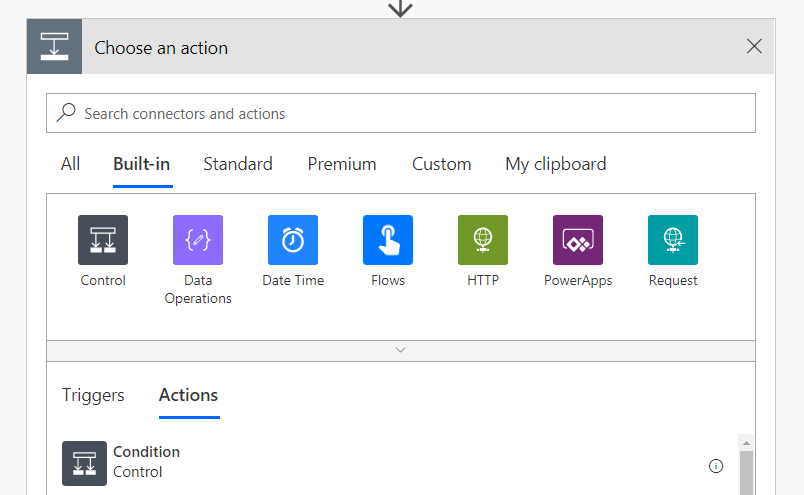
Task: Select the Control connector icon
Action: pyautogui.click(x=103, y=240)
